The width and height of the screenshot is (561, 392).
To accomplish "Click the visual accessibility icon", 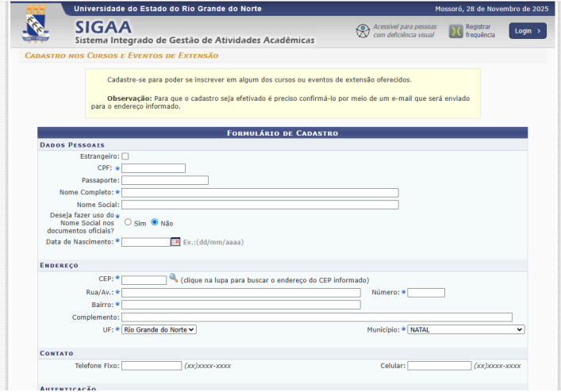I will click(363, 31).
